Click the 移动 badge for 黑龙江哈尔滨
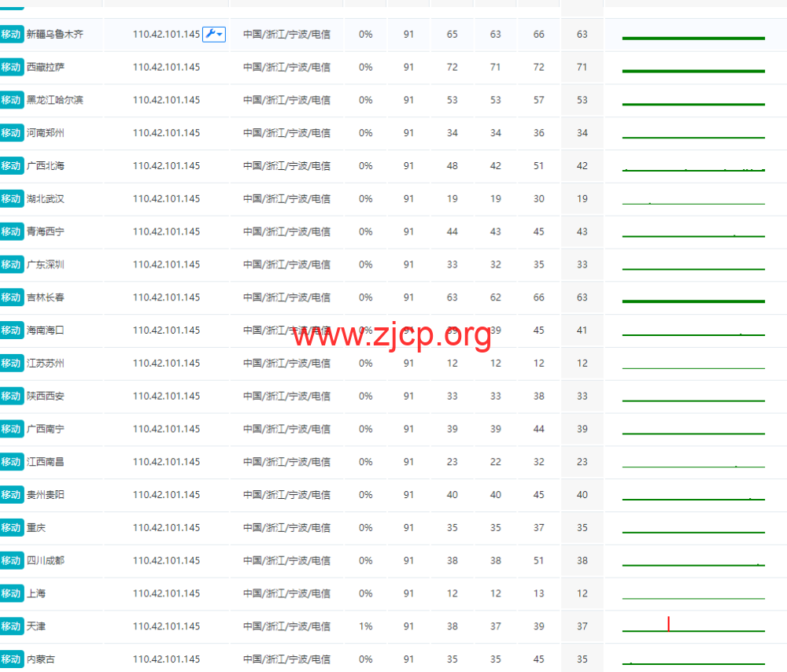Image resolution: width=787 pixels, height=672 pixels. (x=11, y=100)
